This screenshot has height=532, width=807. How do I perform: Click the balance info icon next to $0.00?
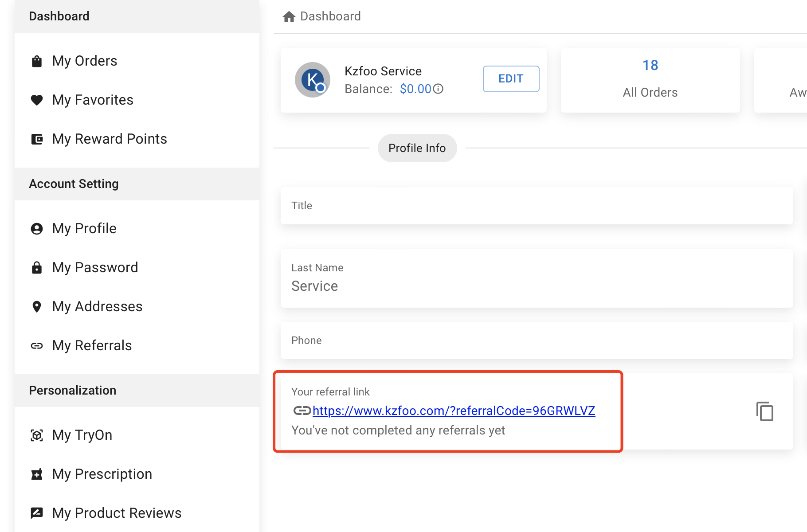coord(438,89)
